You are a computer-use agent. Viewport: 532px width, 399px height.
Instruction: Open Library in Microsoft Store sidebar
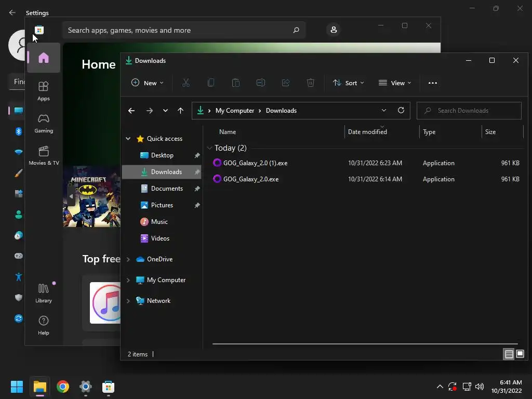(x=44, y=293)
